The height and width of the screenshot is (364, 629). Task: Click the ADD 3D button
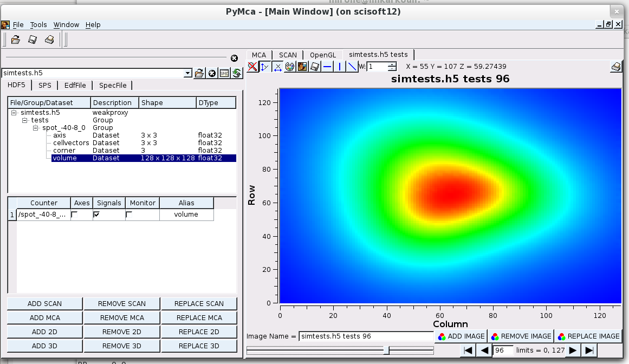[44, 346]
